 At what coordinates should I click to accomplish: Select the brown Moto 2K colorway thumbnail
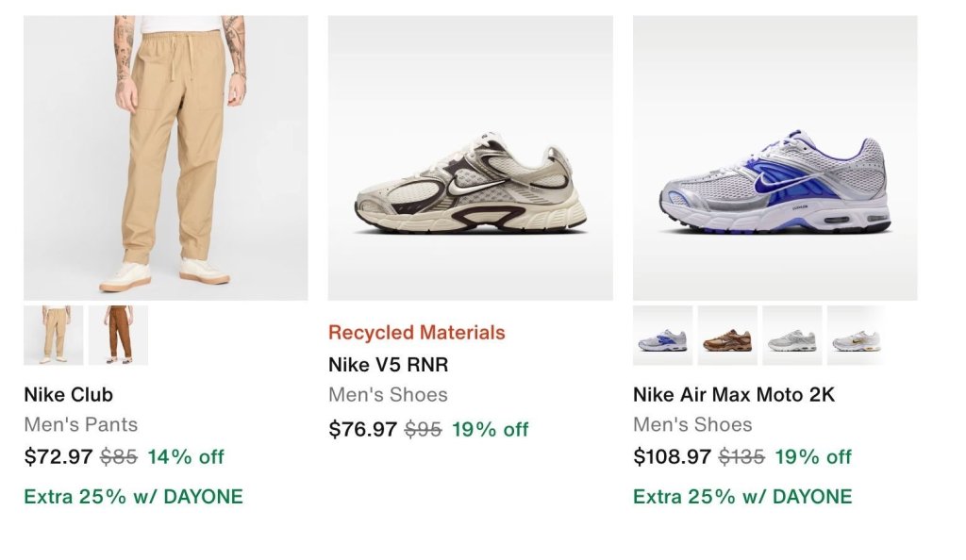[x=727, y=336]
